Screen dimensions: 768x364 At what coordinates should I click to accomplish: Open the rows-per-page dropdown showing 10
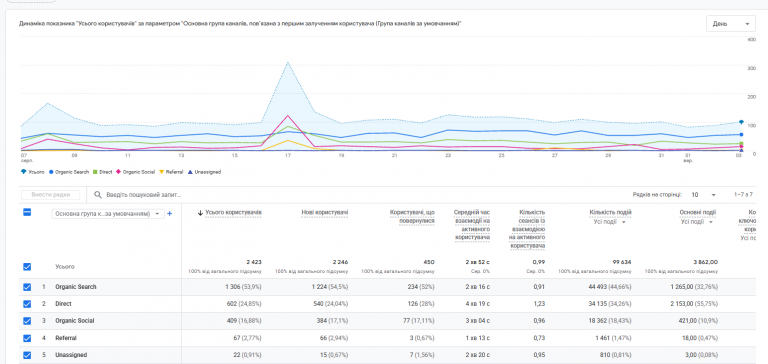click(x=703, y=195)
